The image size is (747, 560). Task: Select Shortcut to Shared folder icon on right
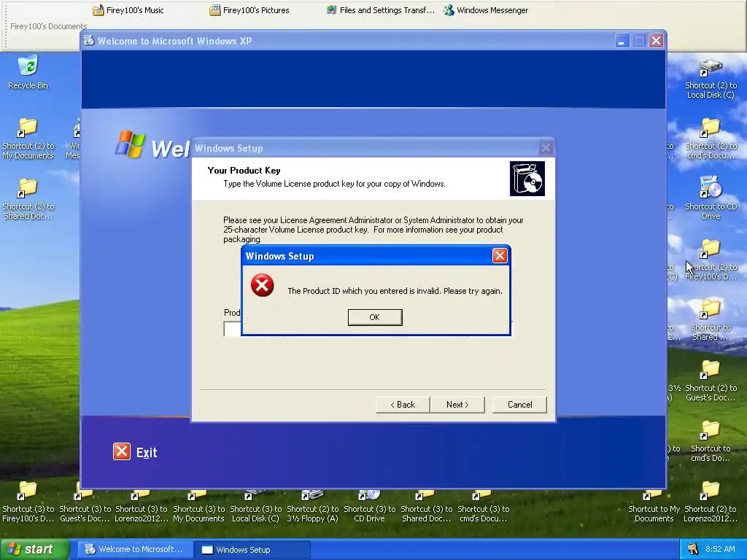711,320
